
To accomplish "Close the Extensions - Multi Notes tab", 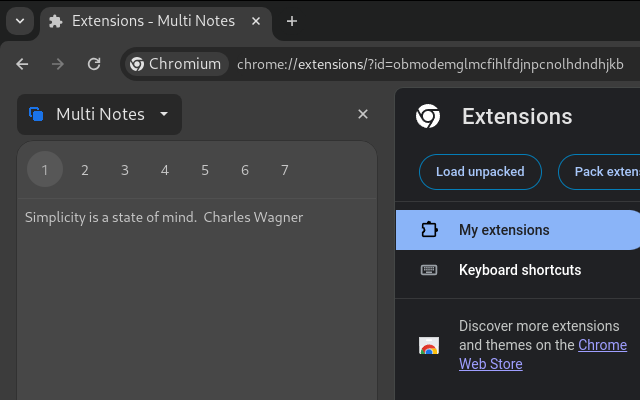I will pyautogui.click(x=256, y=21).
